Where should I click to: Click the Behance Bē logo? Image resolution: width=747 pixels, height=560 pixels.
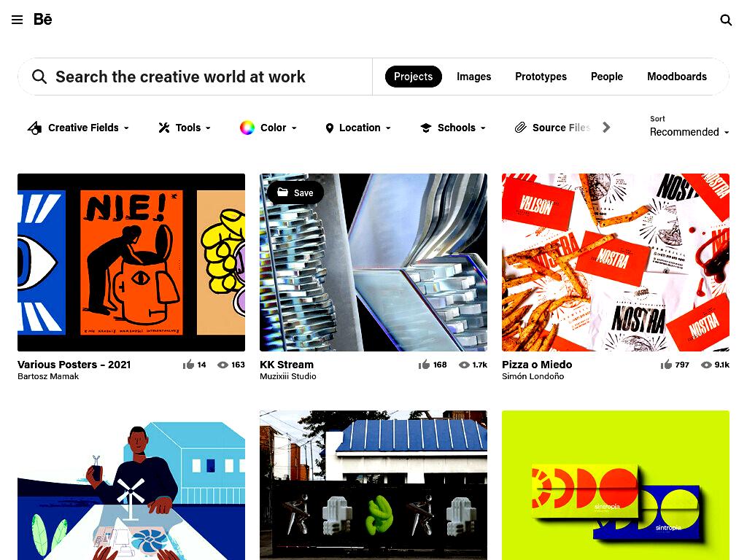(x=43, y=20)
